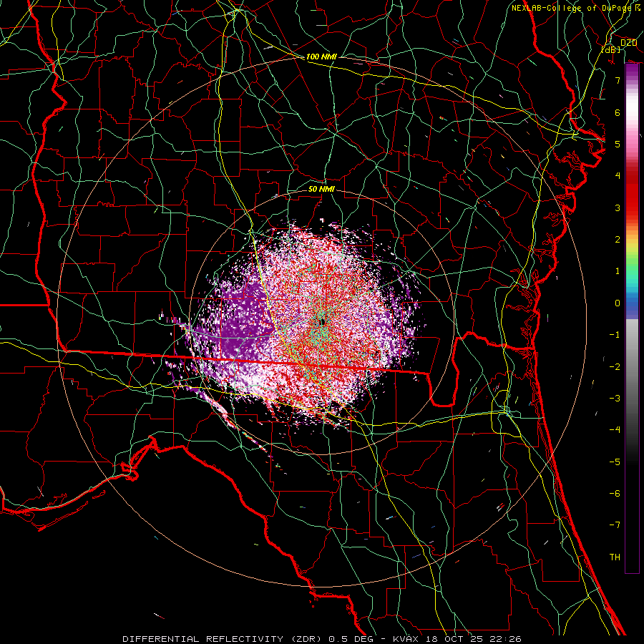
Task: Click the "3" value on color scale
Action: coord(618,208)
